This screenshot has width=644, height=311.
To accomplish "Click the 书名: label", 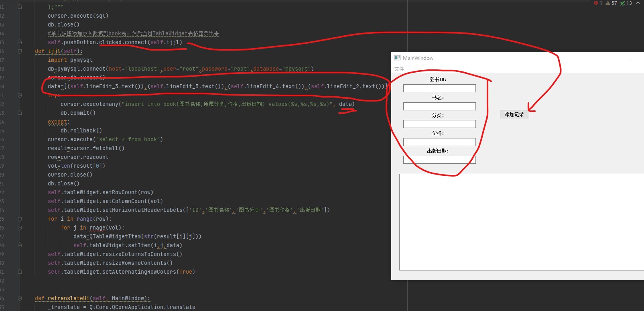I will 438,98.
